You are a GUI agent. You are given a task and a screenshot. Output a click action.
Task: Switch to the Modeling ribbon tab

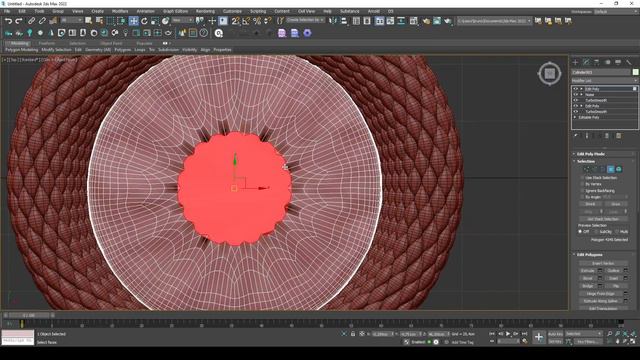pos(19,43)
